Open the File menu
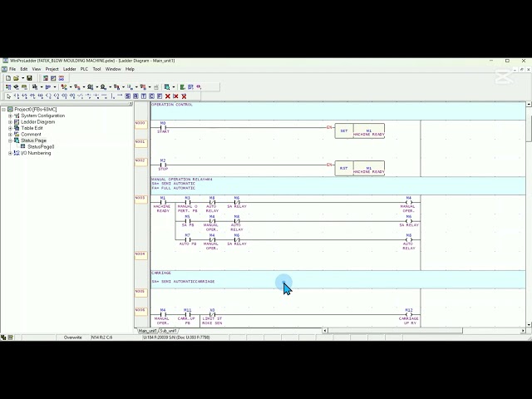532x399 pixels. [x=12, y=69]
